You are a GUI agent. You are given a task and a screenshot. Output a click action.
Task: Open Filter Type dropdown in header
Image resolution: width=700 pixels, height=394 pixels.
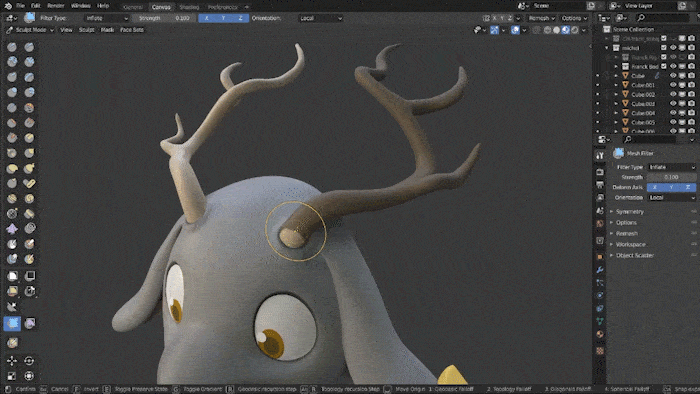(107, 18)
